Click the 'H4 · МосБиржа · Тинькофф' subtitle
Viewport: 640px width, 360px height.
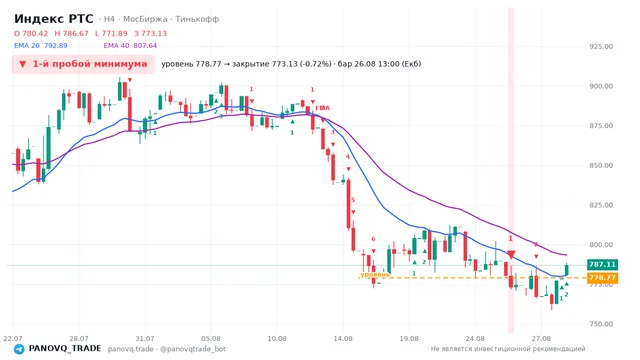pos(161,19)
